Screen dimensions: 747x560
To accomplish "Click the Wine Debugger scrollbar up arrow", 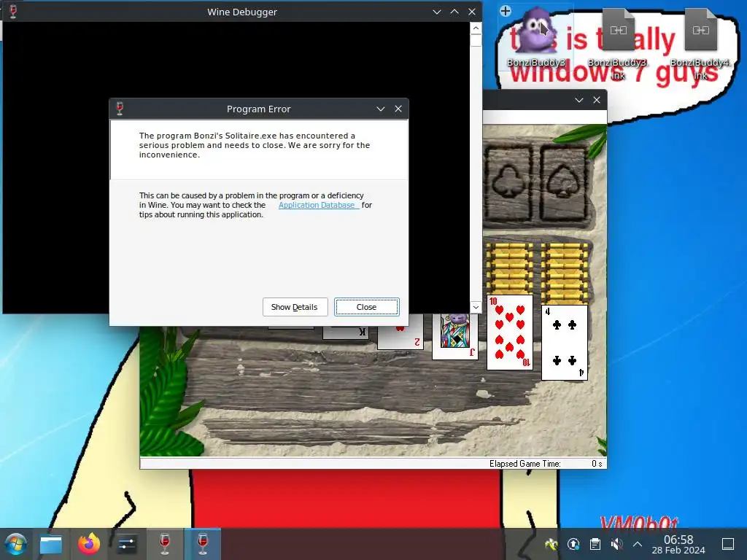I will coord(476,28).
